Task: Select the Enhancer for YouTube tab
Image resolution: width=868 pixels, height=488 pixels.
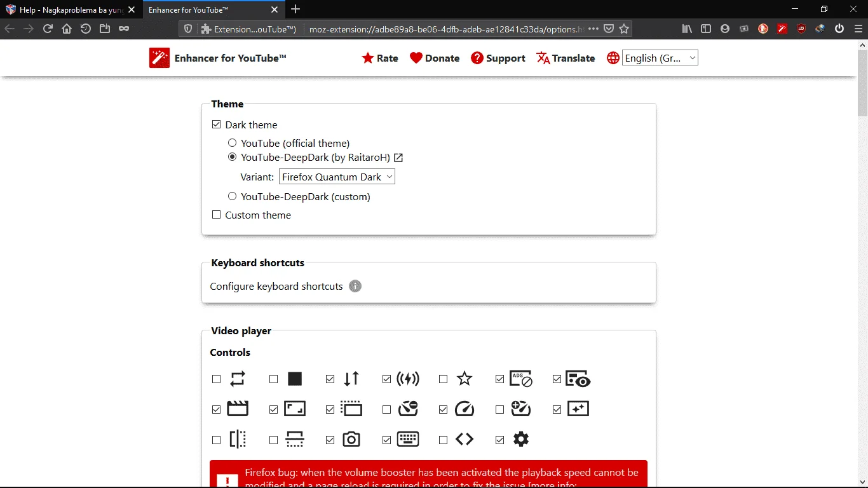Action: (214, 10)
